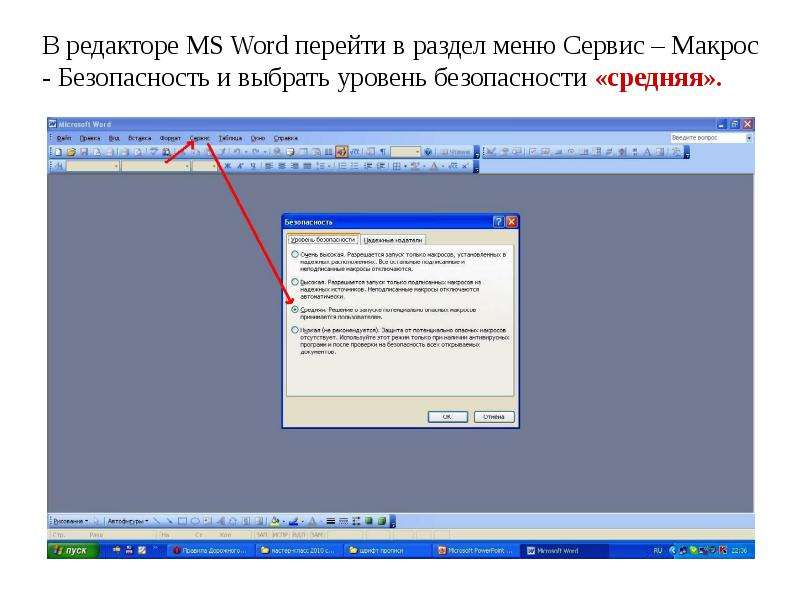Viewport: 800px width, 600px height.
Task: Select the 'Очень высокая' security level
Action: [295, 254]
